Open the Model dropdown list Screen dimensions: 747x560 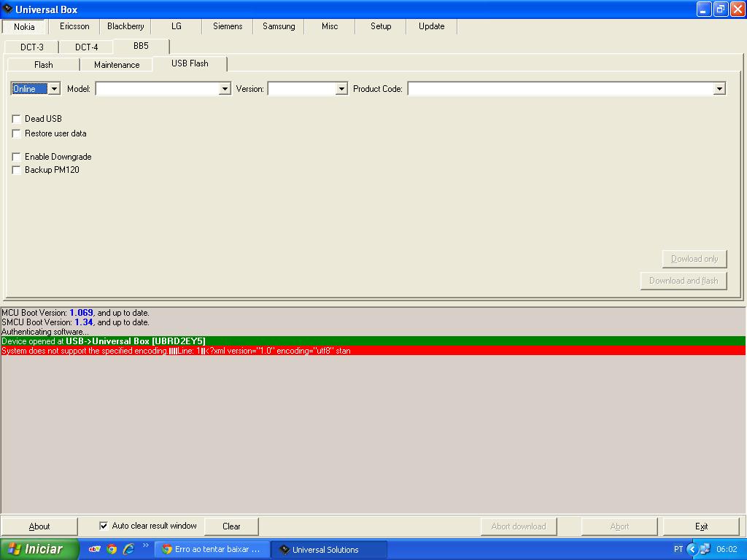coord(225,89)
